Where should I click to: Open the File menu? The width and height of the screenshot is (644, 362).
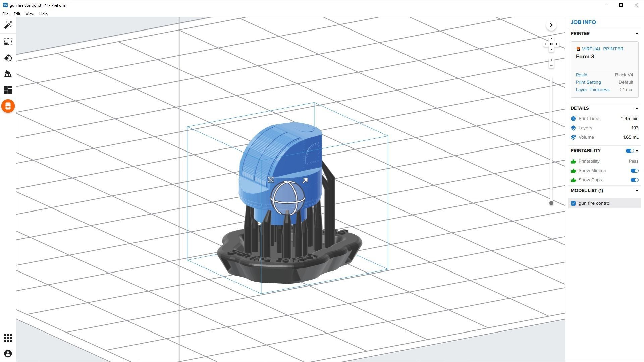[5, 14]
